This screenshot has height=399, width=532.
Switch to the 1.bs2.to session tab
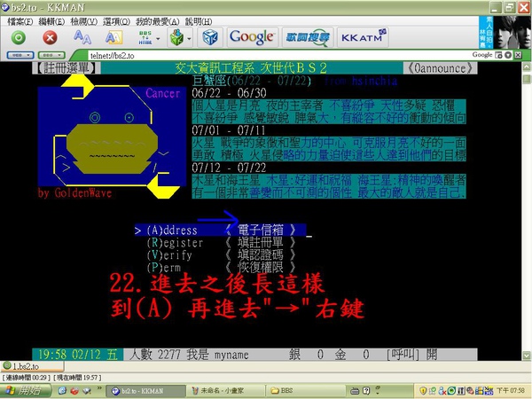32,366
